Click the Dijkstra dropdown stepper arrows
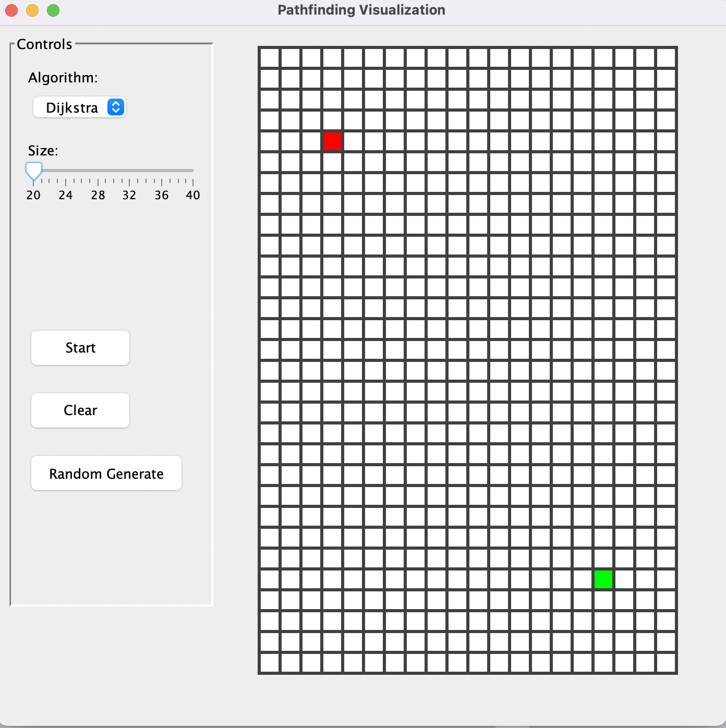Viewport: 726px width, 728px height. (x=116, y=107)
